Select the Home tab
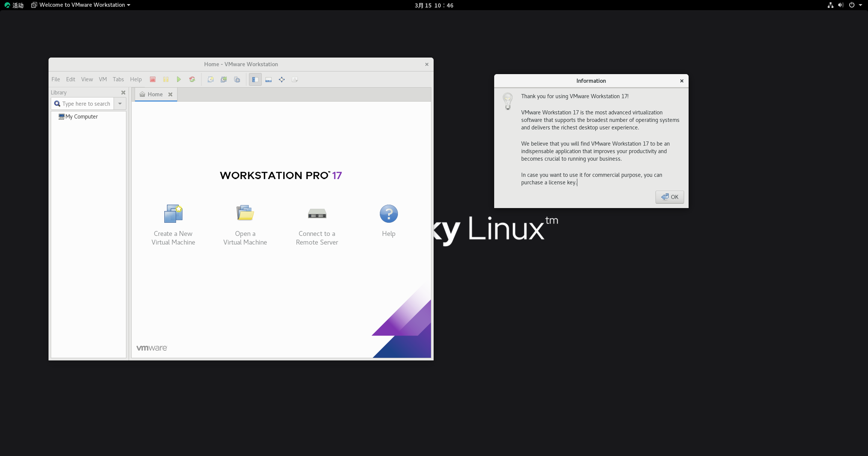This screenshot has height=456, width=868. click(155, 94)
